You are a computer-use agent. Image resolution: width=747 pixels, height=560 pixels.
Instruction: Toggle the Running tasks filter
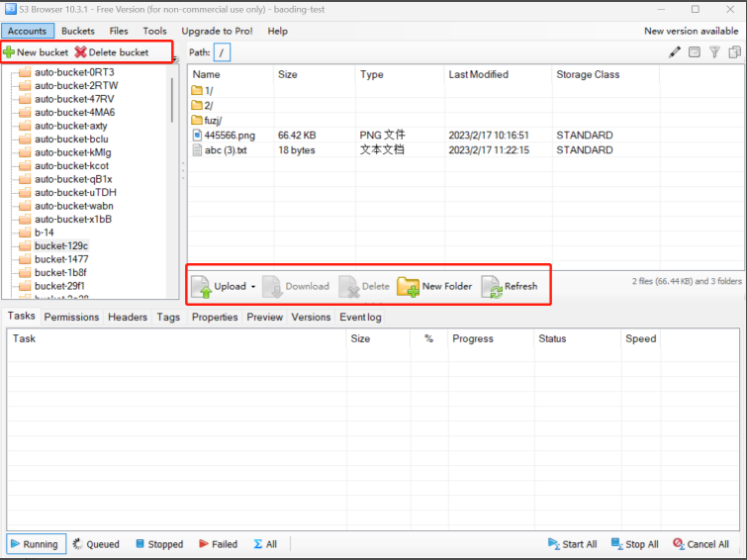click(x=36, y=544)
